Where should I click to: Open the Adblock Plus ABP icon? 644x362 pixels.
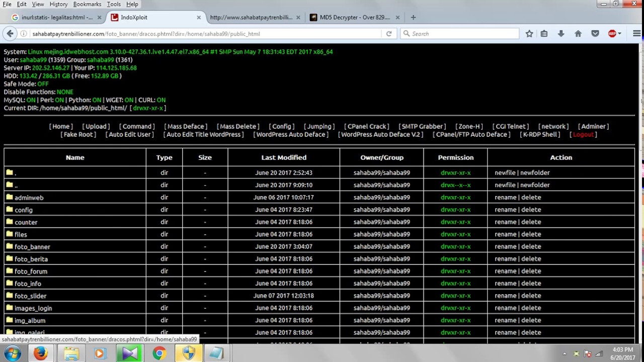tap(612, 34)
